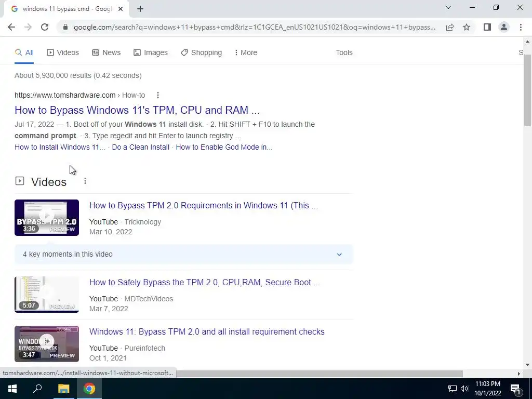This screenshot has height=399, width=532.
Task: Open the 'Do a Clean Install' sitelink
Action: click(x=140, y=147)
